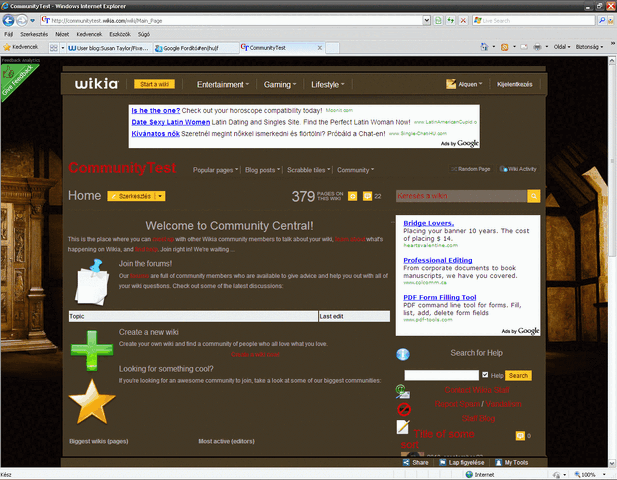Open the Oldal page menu in toolbar

(x=562, y=47)
